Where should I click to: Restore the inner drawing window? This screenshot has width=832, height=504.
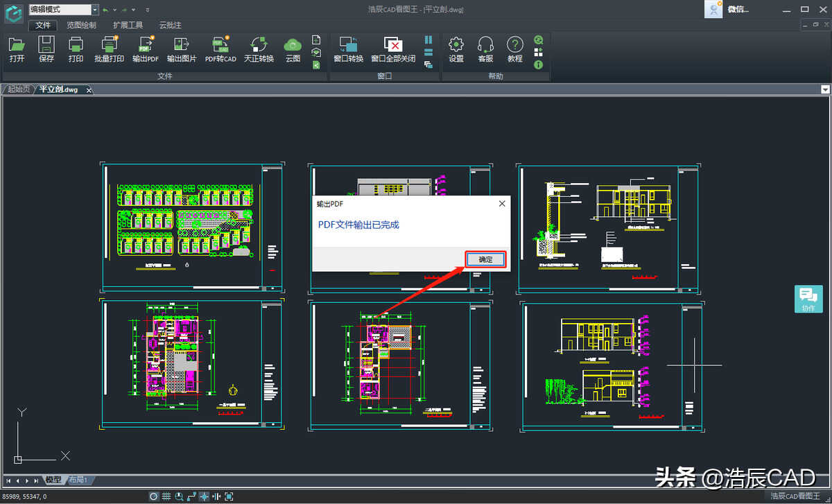815,25
